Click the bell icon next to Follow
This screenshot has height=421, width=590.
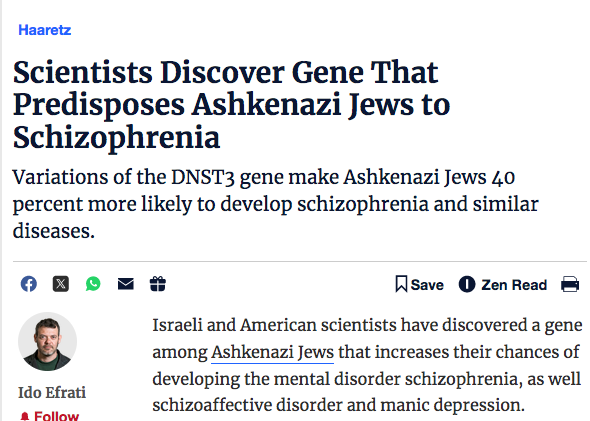[x=25, y=416]
